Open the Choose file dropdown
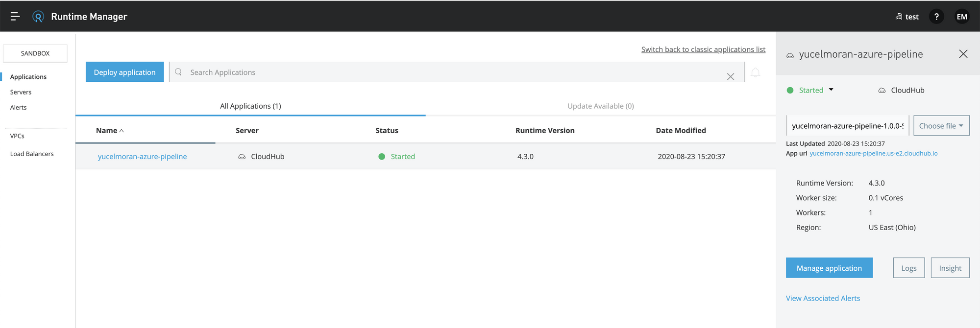The width and height of the screenshot is (980, 328). 941,126
